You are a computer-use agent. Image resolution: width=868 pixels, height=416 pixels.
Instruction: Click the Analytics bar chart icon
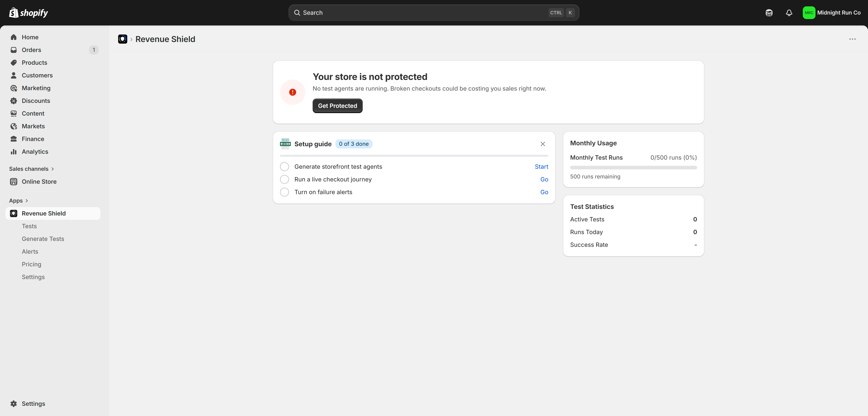point(13,152)
